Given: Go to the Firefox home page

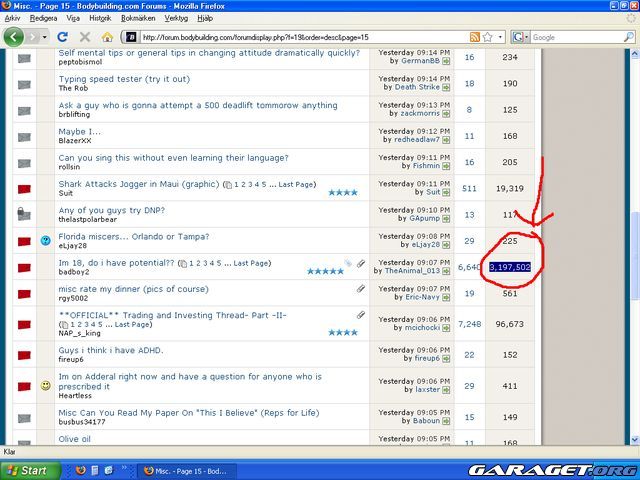Looking at the screenshot, I should pyautogui.click(x=107, y=37).
